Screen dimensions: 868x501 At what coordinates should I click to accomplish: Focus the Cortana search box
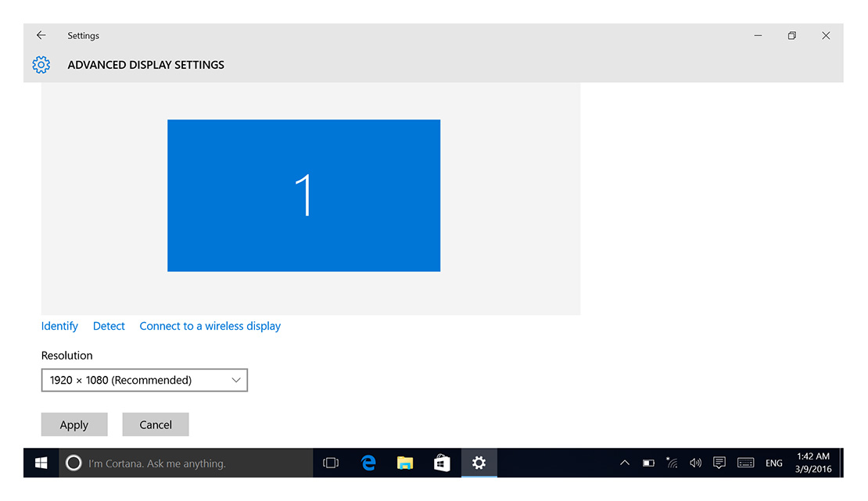tap(186, 463)
